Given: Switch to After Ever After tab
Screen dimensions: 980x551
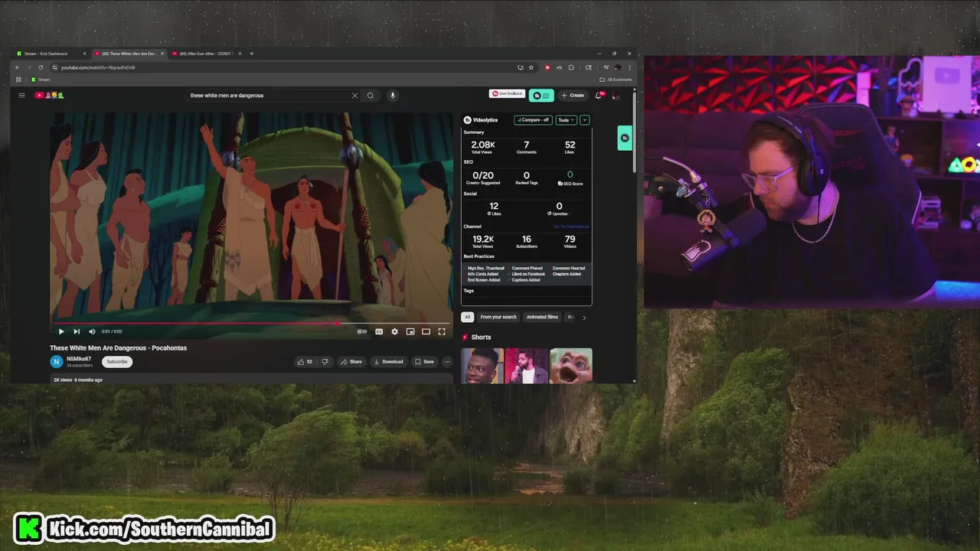Looking at the screenshot, I should point(205,54).
